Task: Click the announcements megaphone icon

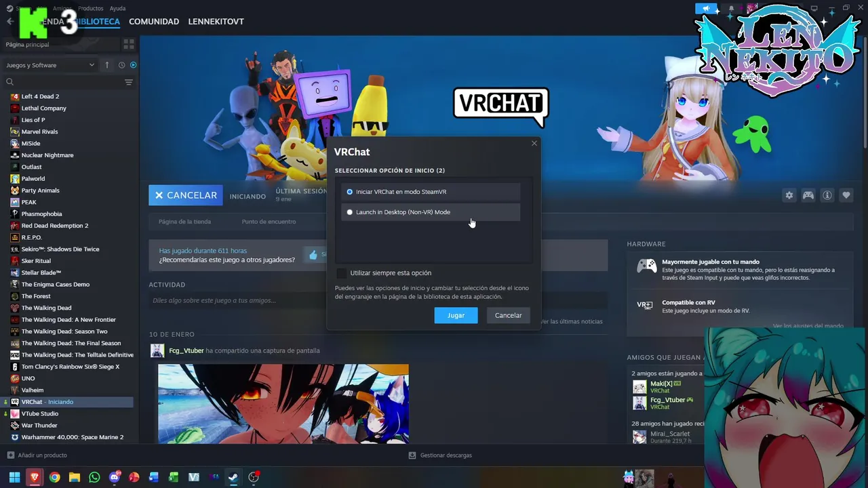Action: [x=706, y=8]
